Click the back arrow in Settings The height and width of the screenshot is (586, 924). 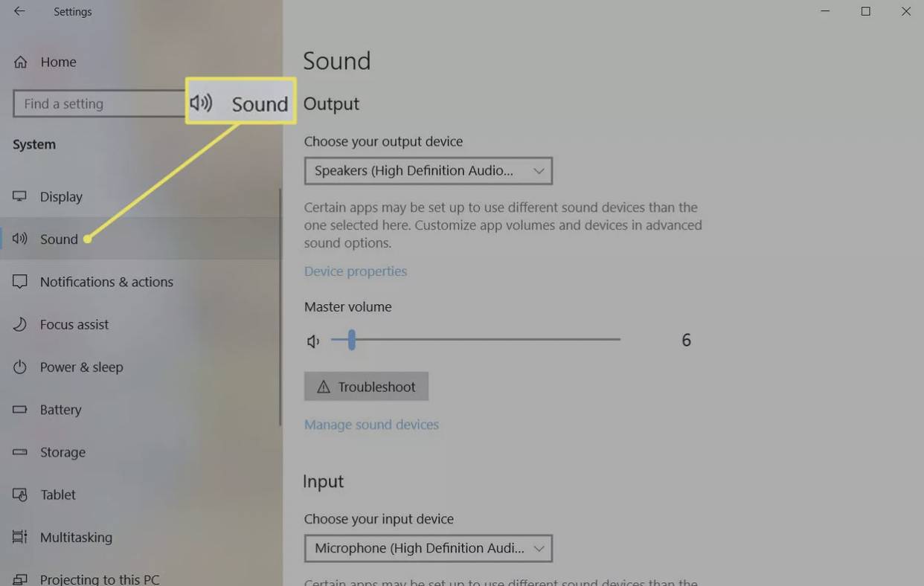(19, 12)
